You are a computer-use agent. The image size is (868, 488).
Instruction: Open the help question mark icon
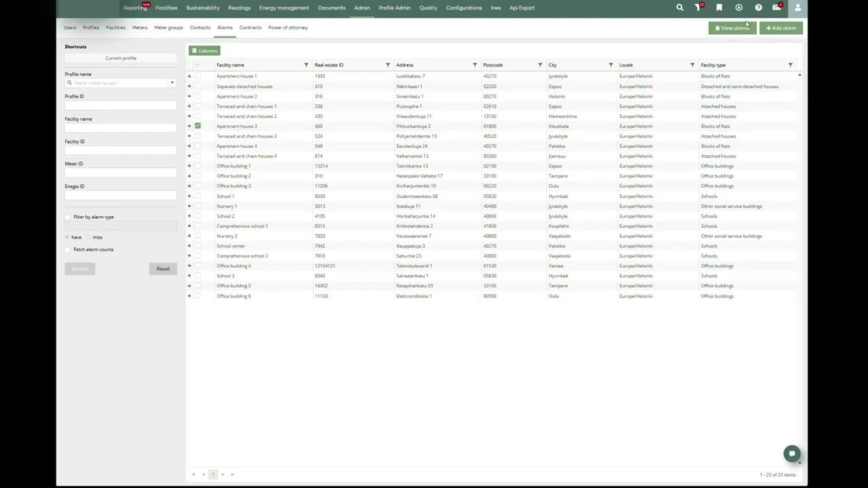point(758,7)
